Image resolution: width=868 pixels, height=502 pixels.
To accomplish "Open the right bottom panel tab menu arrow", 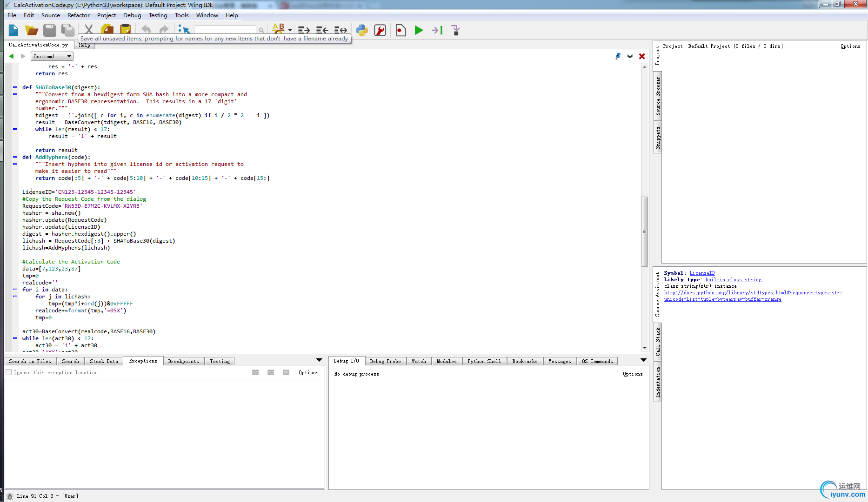I will 643,360.
